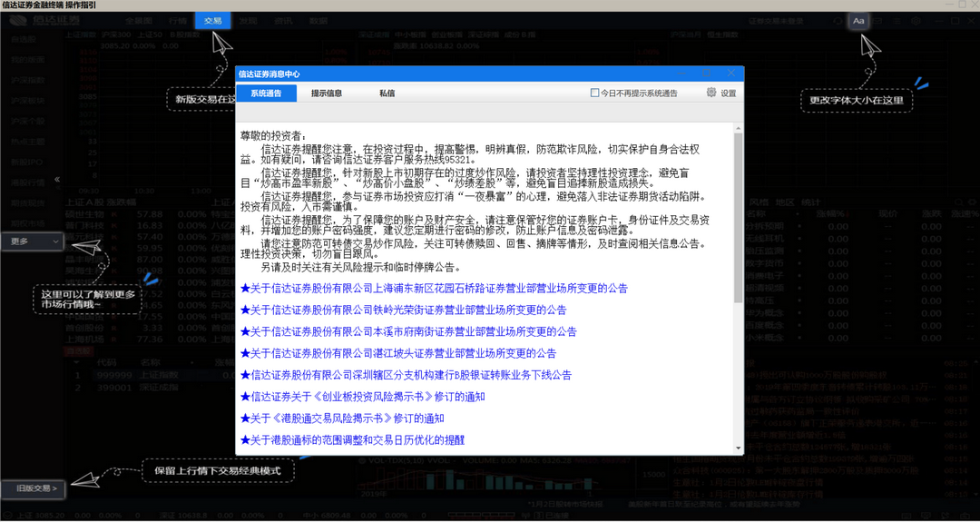980x522 pixels.
Task: Open the 港股通标的范围调整 reminder link
Action: tap(353, 440)
